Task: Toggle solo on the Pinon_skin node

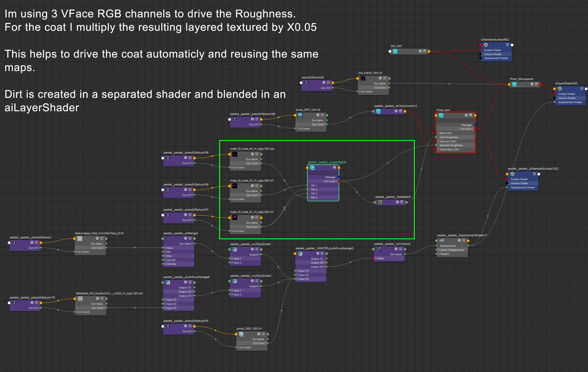Action: 466,115
